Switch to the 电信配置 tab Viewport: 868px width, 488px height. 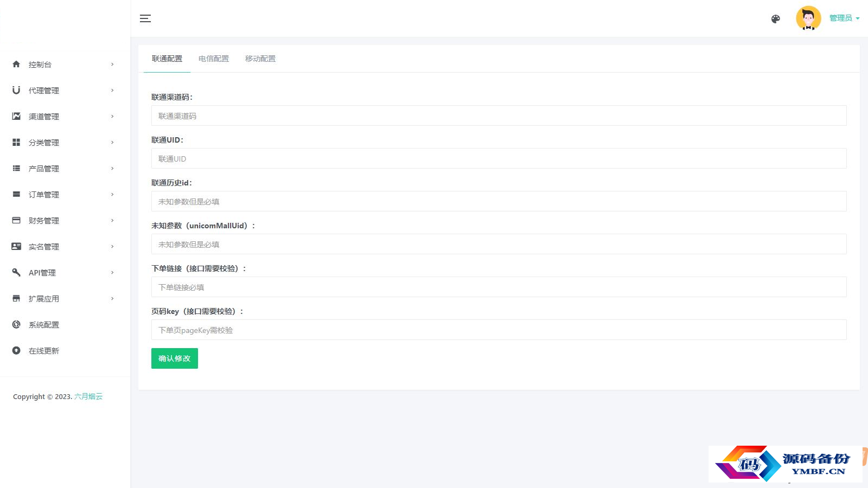(214, 59)
